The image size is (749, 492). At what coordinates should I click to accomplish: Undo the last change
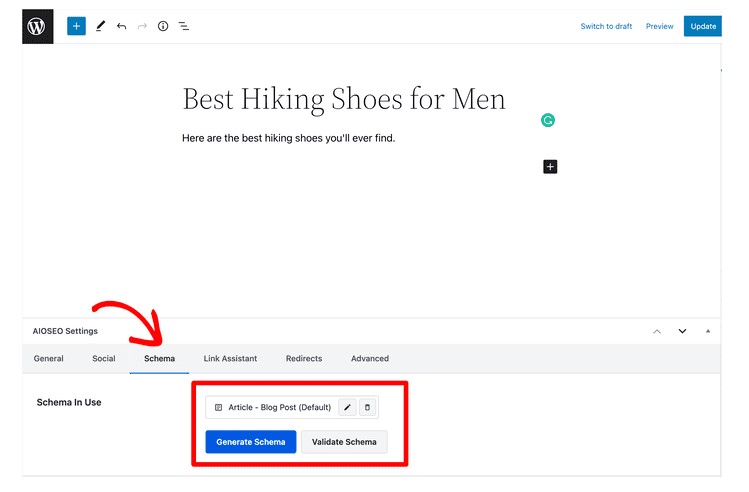click(x=121, y=26)
